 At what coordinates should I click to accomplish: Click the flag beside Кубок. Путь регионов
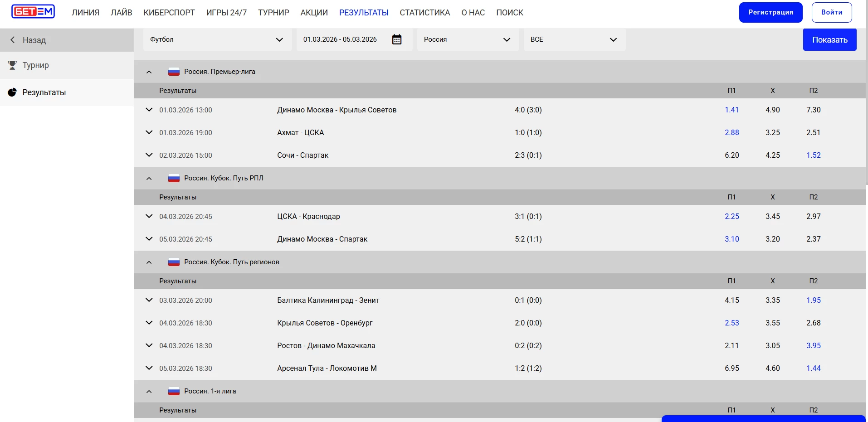[x=174, y=262]
